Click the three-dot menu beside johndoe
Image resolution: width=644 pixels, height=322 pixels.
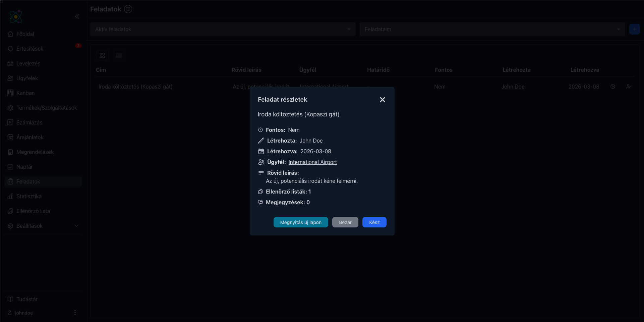coord(75,313)
